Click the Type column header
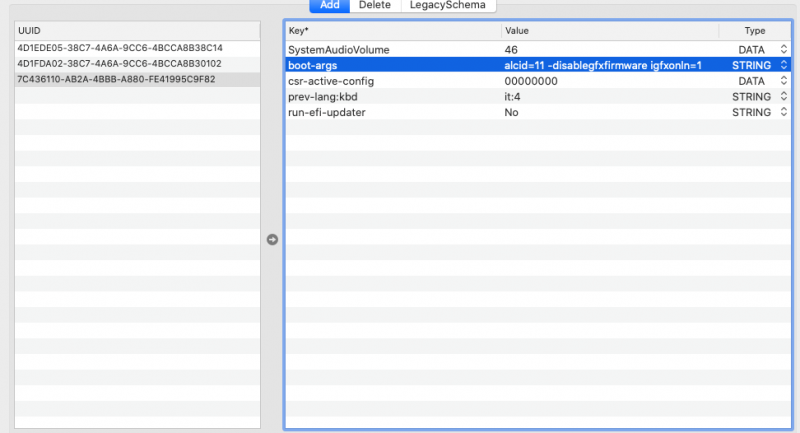Screen dimensions: 800x433 pyautogui.click(x=755, y=31)
